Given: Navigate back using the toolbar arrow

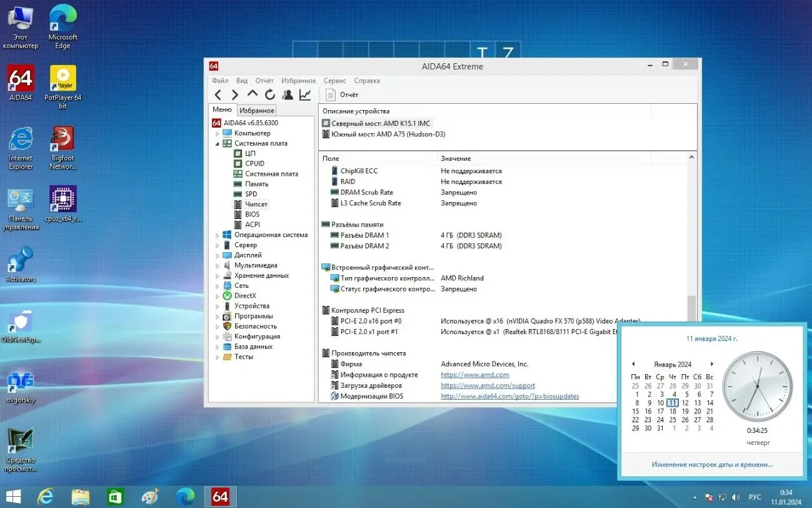Looking at the screenshot, I should (x=217, y=94).
